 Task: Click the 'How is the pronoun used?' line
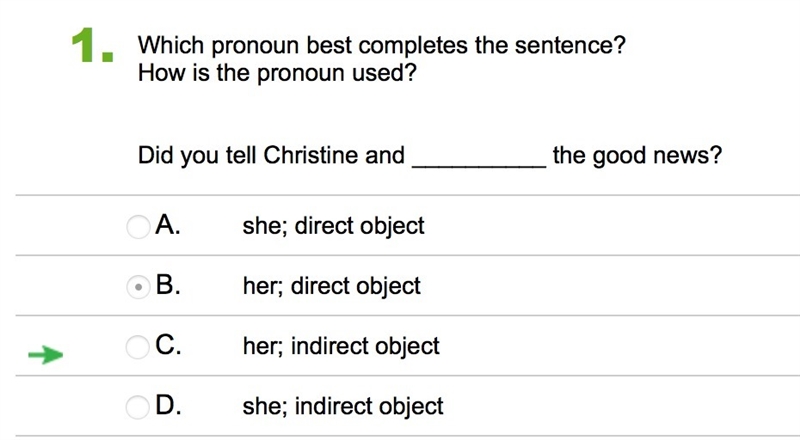pyautogui.click(x=277, y=73)
